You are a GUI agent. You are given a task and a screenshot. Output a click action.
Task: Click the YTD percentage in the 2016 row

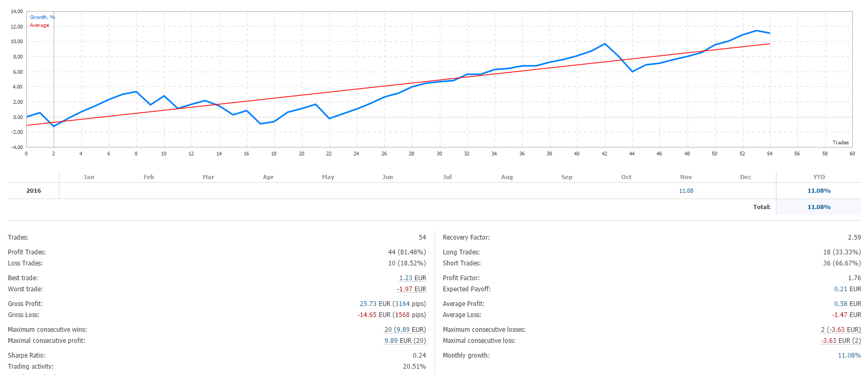[x=819, y=191]
